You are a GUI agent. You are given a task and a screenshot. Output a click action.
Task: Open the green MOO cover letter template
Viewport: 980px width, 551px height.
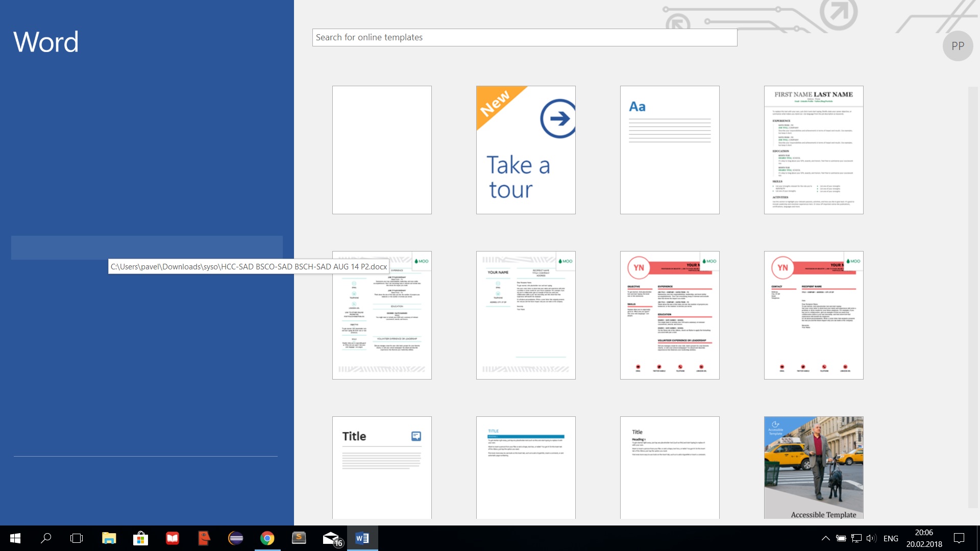click(x=526, y=315)
